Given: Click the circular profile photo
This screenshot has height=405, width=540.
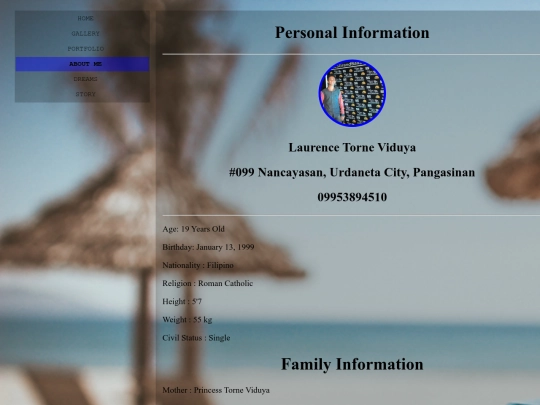Looking at the screenshot, I should [x=352, y=93].
